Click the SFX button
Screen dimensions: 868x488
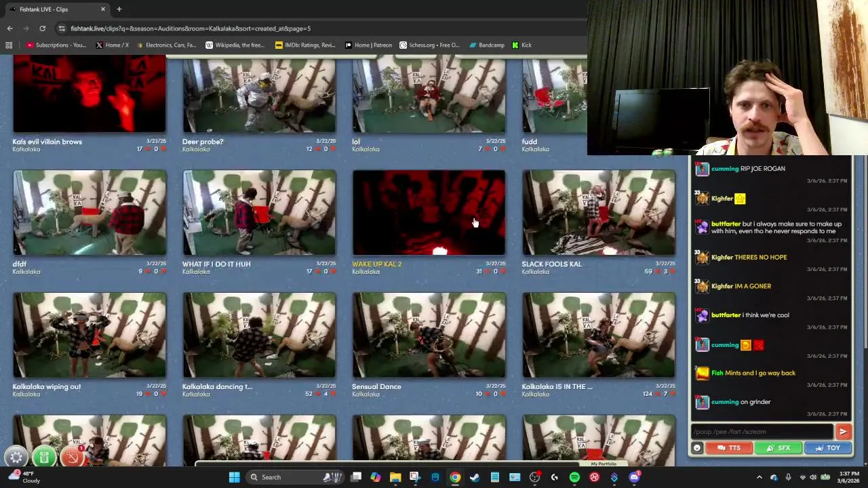tap(778, 448)
